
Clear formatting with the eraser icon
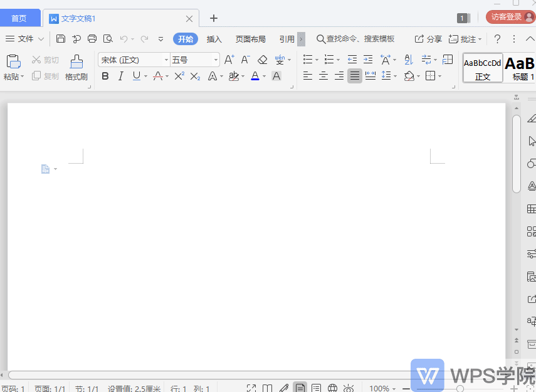click(261, 59)
